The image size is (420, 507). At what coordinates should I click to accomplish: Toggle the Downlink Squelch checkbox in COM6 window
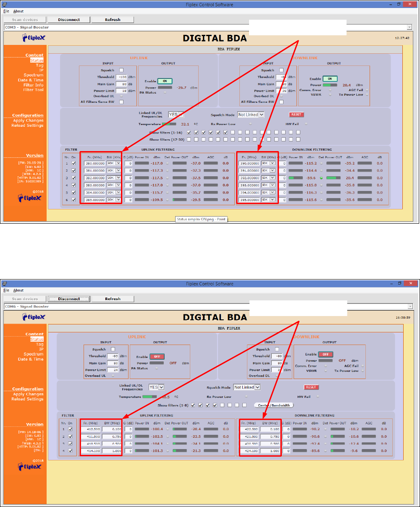(x=277, y=349)
